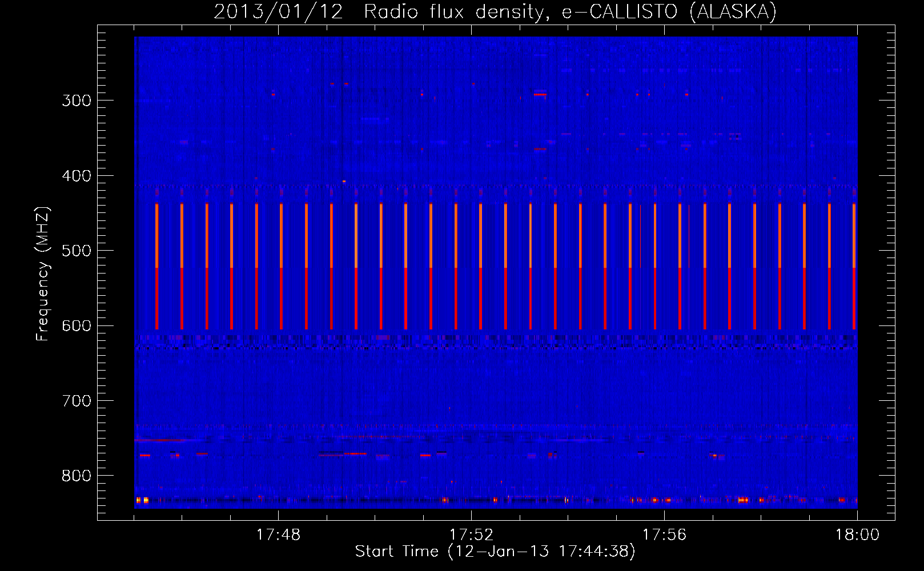
Task: Click the Start Time axis caption
Action: coord(495,552)
